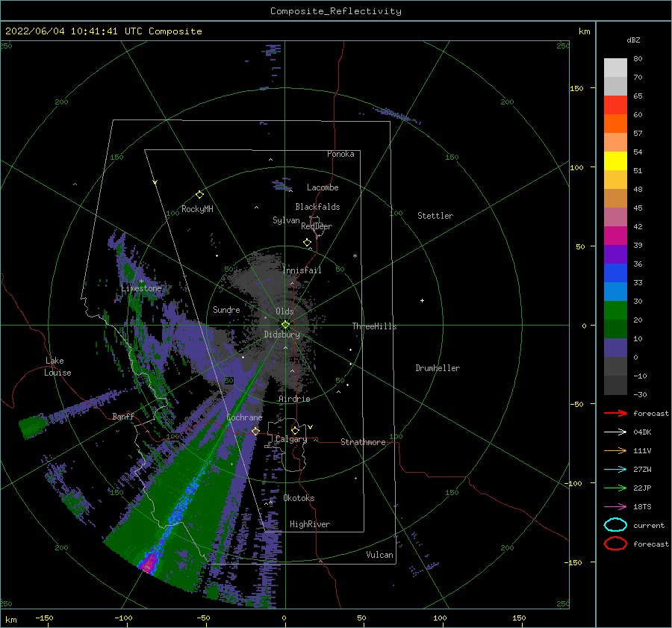Select the magenta 18TS arrow icon
This screenshot has height=628, width=672.
(615, 507)
